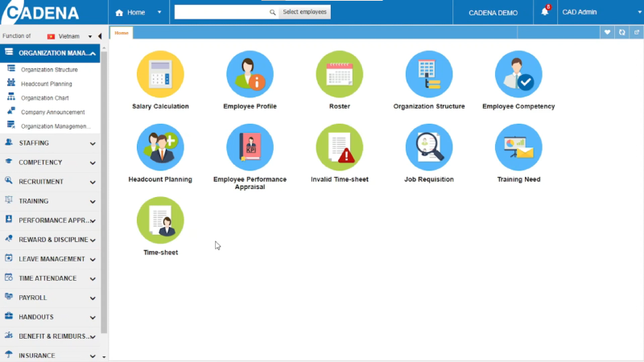Open Organization Structure home tile icon
Viewport: 644px width, 362px height.
[429, 74]
